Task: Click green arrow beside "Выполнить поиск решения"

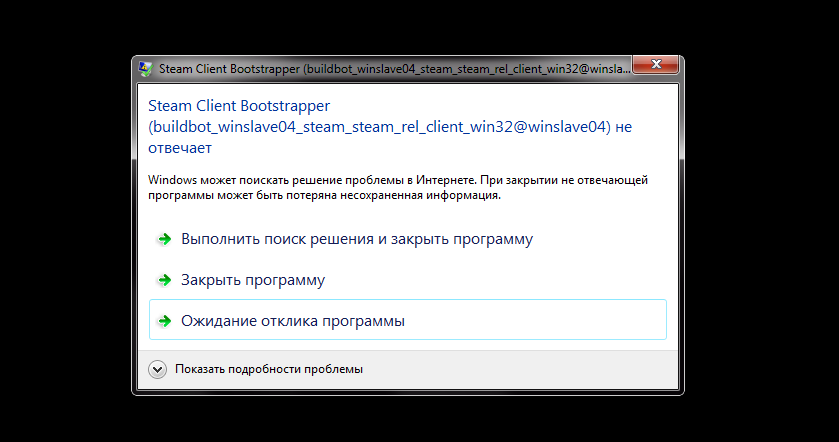Action: click(164, 240)
